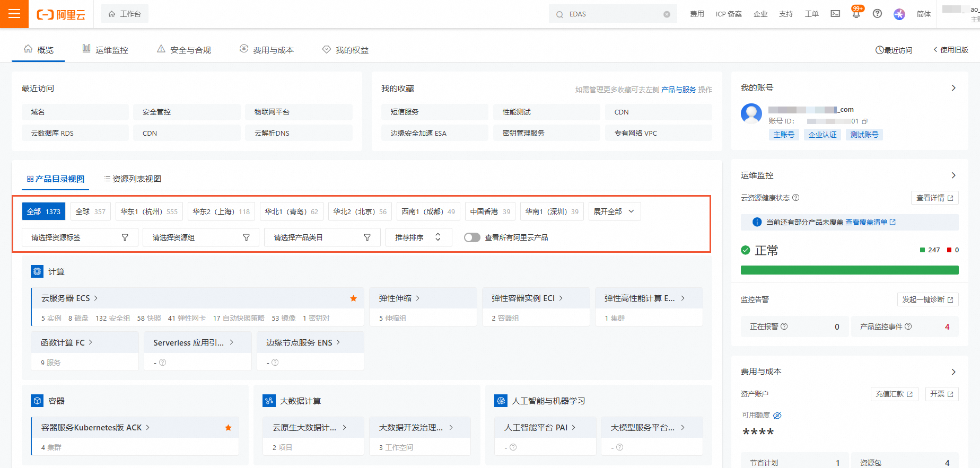Expand the Cost and Expense card arrow
The height and width of the screenshot is (468, 980).
953,372
